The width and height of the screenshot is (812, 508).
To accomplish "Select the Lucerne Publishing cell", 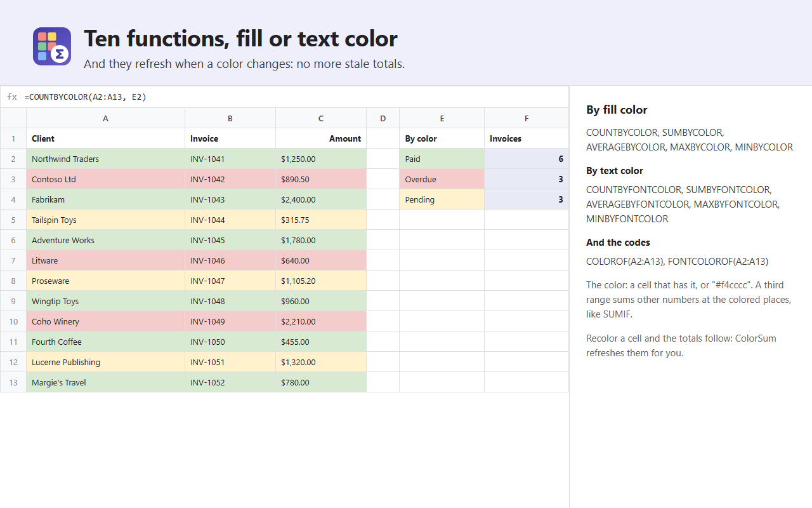I will point(105,362).
